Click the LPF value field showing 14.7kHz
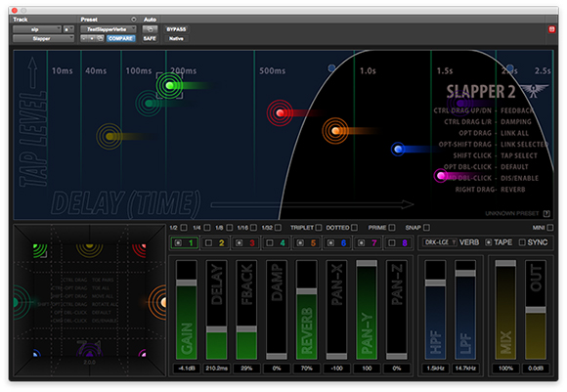The height and width of the screenshot is (392, 567). point(465,369)
